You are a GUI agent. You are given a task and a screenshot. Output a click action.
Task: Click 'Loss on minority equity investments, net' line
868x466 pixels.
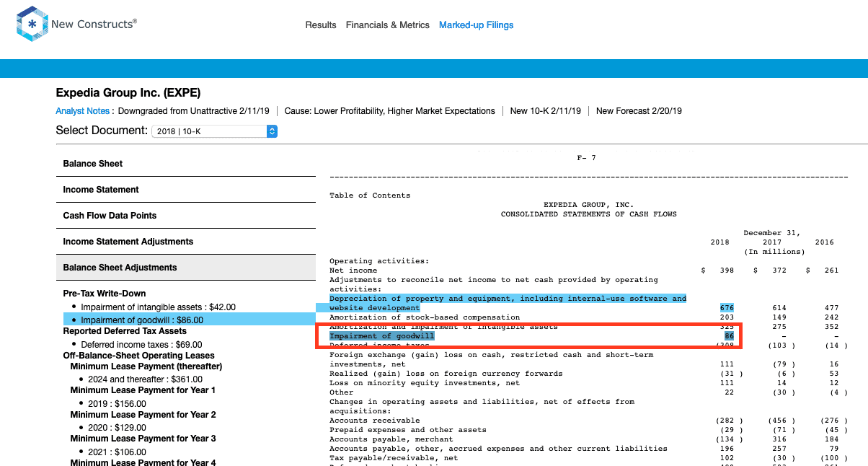pos(425,383)
